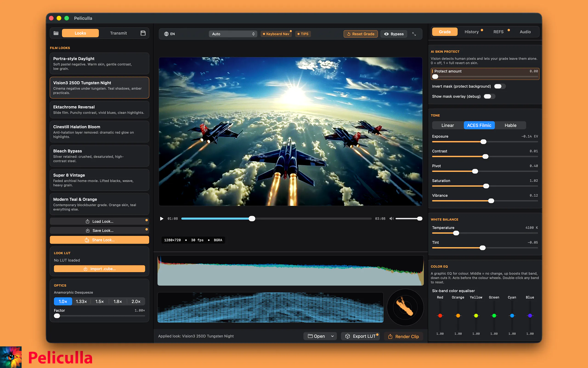
Task: Click the Yellow band EQ dot
Action: [476, 315]
